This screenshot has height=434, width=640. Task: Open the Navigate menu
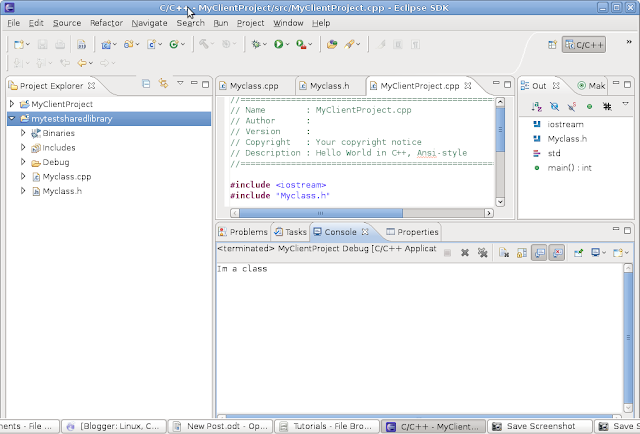(x=149, y=23)
